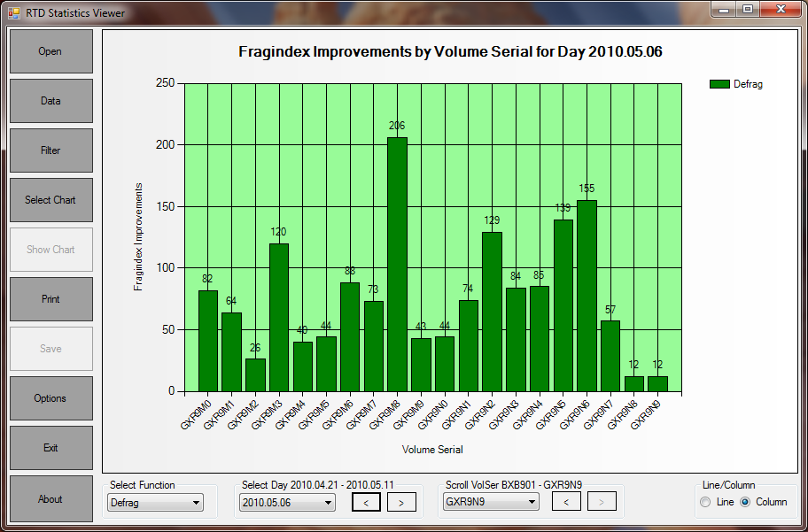Click the next day arrow button
The image size is (808, 532).
(400, 502)
